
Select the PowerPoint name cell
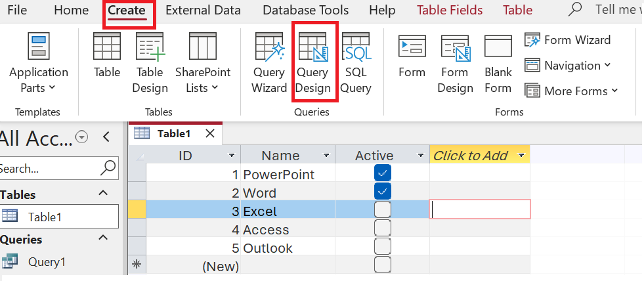(288, 173)
